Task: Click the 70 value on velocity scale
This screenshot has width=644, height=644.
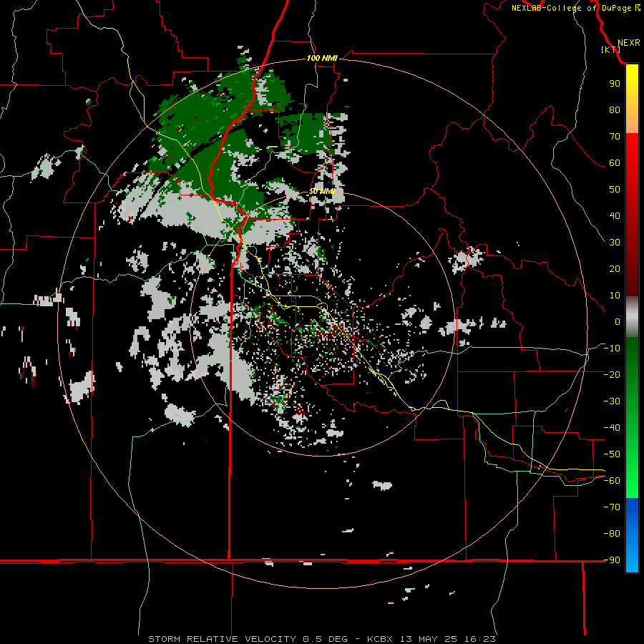Action: tap(615, 137)
